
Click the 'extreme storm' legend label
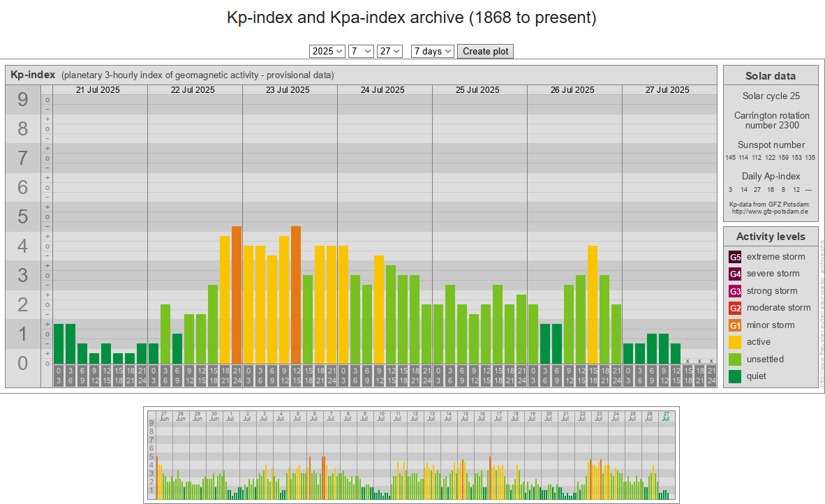pyautogui.click(x=775, y=257)
